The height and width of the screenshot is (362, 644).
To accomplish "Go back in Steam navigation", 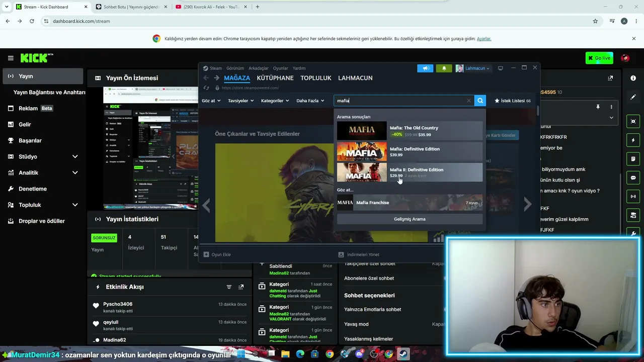I will click(x=206, y=78).
